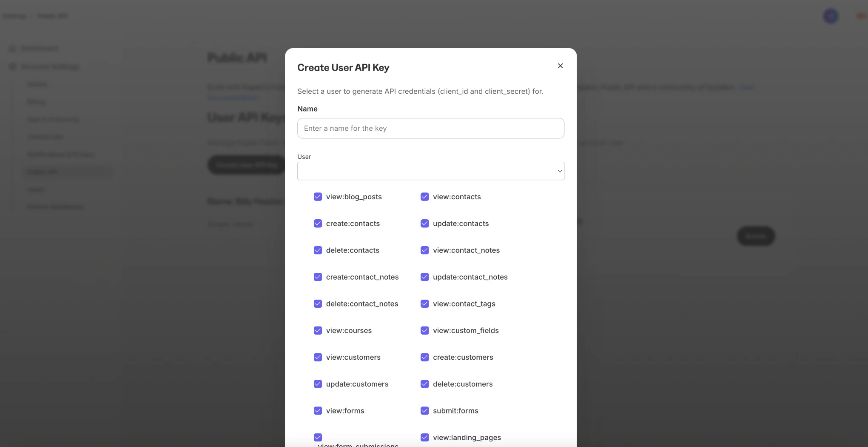The height and width of the screenshot is (447, 868).
Task: Uncheck the view:courses scope
Action: 318,330
